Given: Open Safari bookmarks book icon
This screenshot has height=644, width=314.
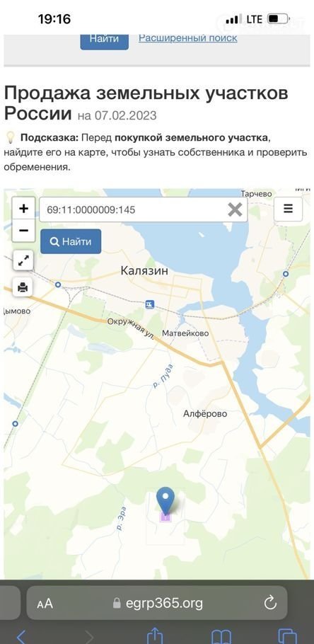Looking at the screenshot, I should point(221,637).
